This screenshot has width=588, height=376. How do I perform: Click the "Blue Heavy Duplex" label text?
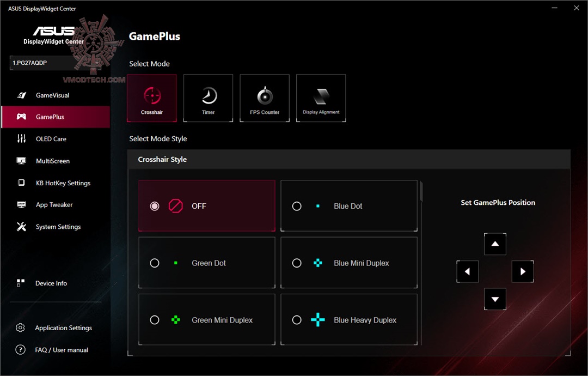coord(365,320)
